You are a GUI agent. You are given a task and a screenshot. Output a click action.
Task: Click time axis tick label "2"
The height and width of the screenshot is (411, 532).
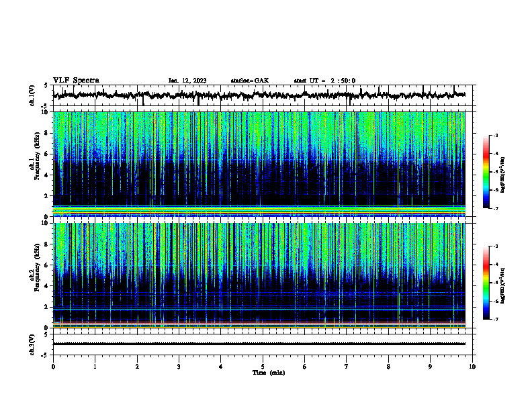click(137, 367)
